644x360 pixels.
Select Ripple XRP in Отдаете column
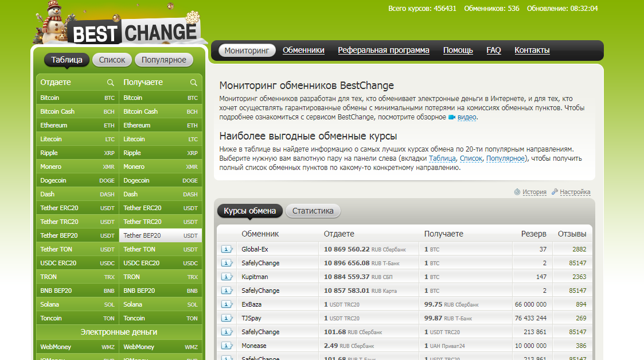coord(77,153)
